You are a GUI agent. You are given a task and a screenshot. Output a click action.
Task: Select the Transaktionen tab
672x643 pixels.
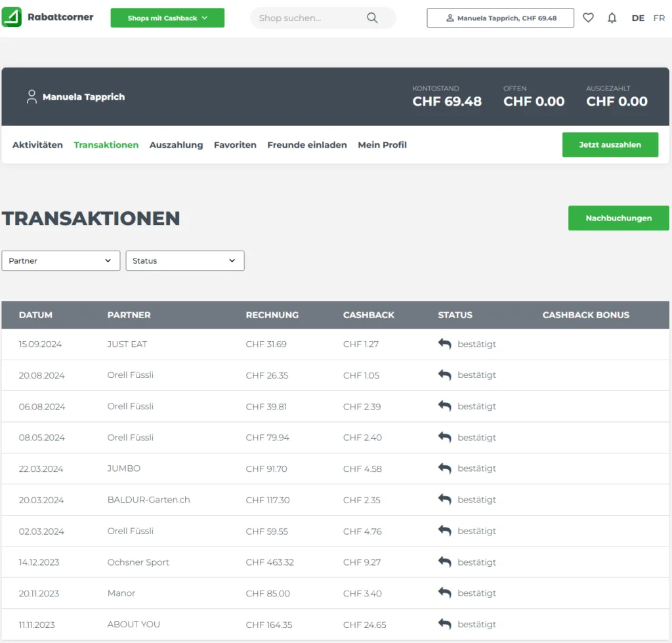[106, 145]
